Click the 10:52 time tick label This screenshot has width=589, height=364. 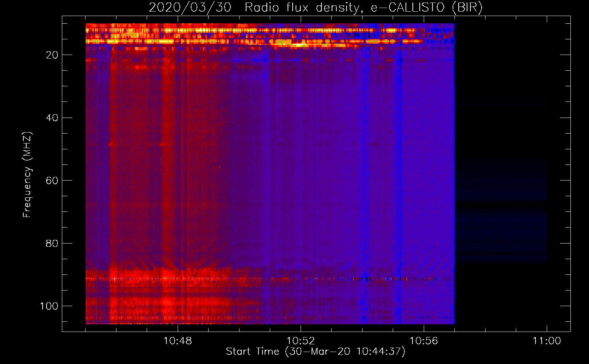[x=301, y=341]
